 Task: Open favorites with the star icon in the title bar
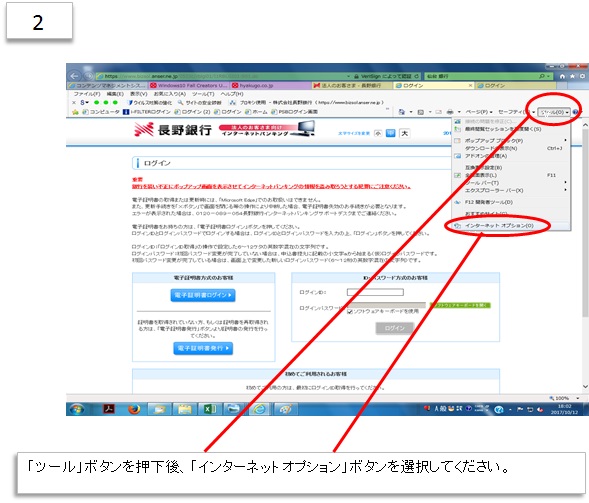click(572, 76)
